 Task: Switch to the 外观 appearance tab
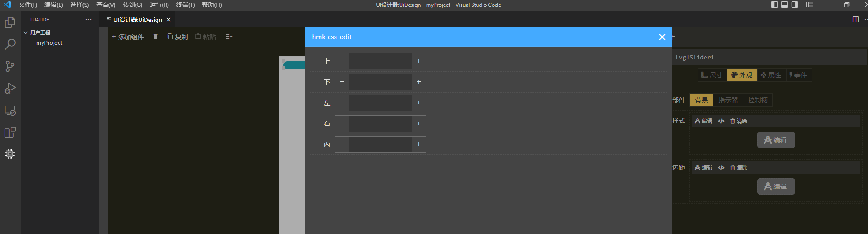coord(742,75)
